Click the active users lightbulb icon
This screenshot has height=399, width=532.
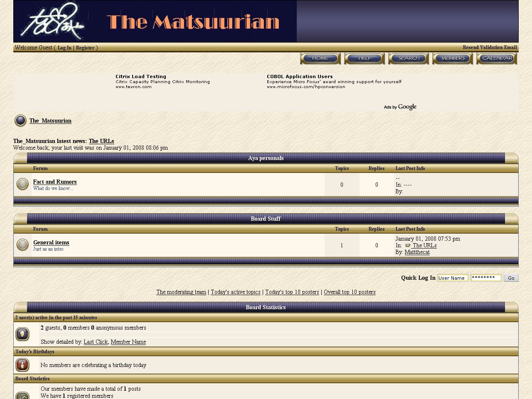(x=22, y=334)
